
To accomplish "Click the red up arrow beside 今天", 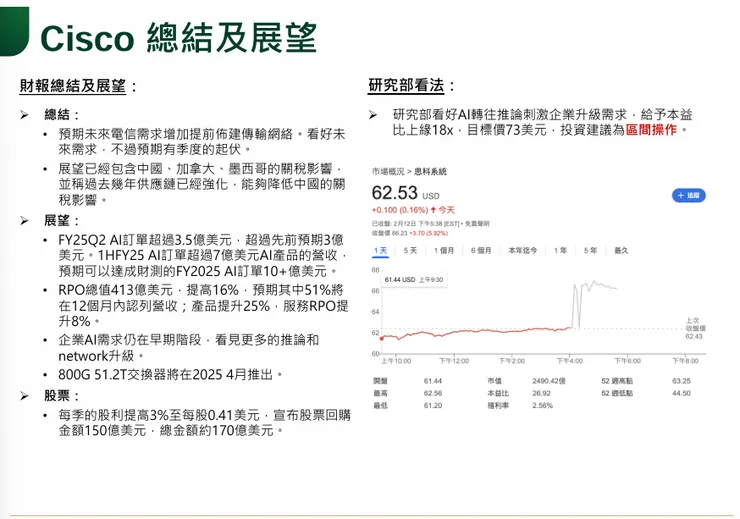I will [433, 210].
